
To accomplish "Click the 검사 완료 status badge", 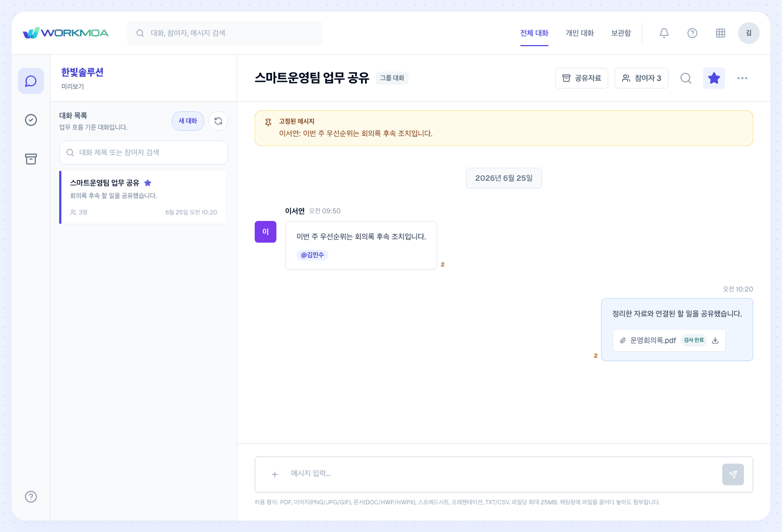I will tap(693, 340).
